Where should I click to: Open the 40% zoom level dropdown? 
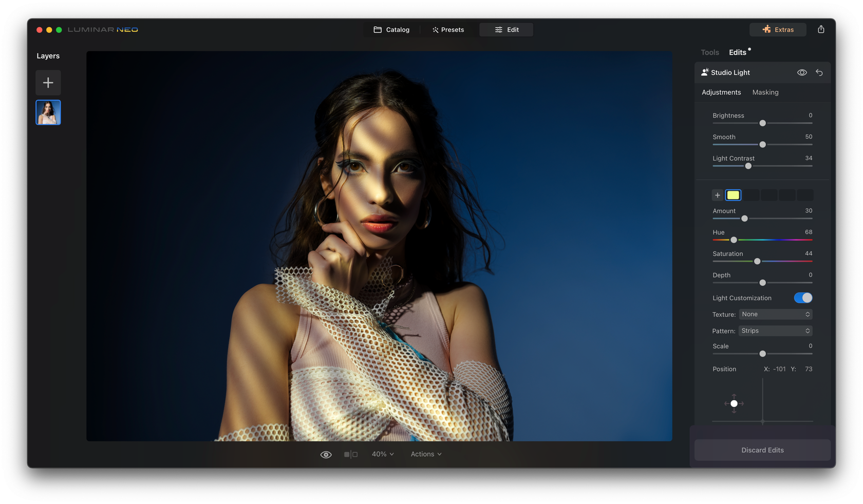coord(382,454)
